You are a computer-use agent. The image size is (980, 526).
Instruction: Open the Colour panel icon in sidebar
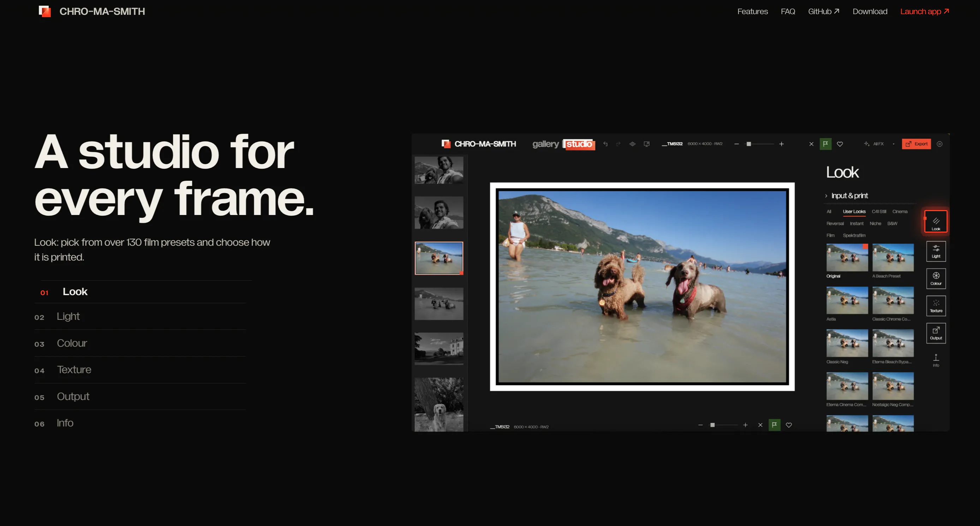pos(936,279)
